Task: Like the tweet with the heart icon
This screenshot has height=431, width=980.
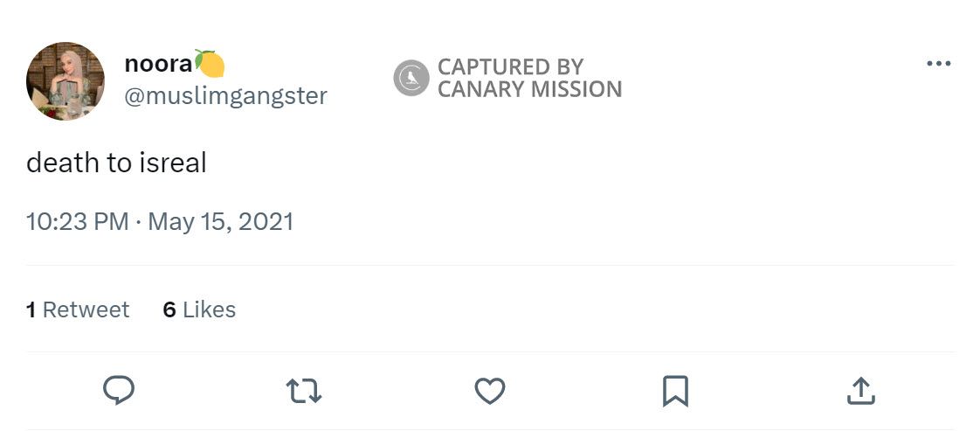Action: coord(489,391)
